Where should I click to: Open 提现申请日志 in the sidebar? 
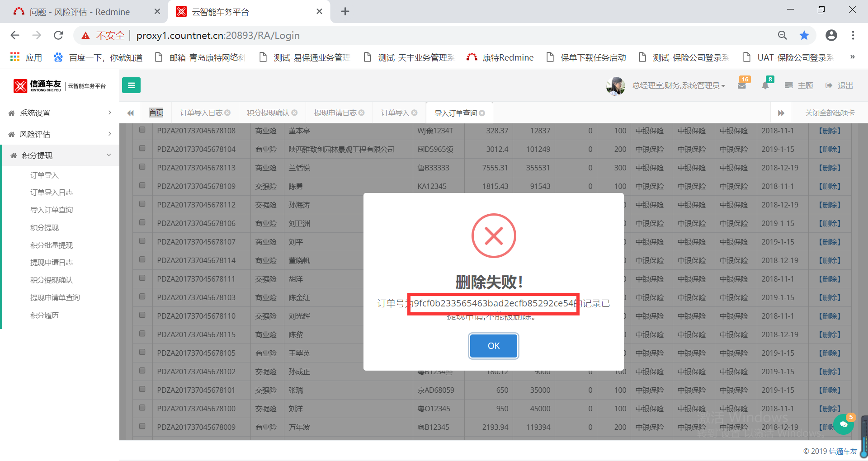pyautogui.click(x=52, y=263)
